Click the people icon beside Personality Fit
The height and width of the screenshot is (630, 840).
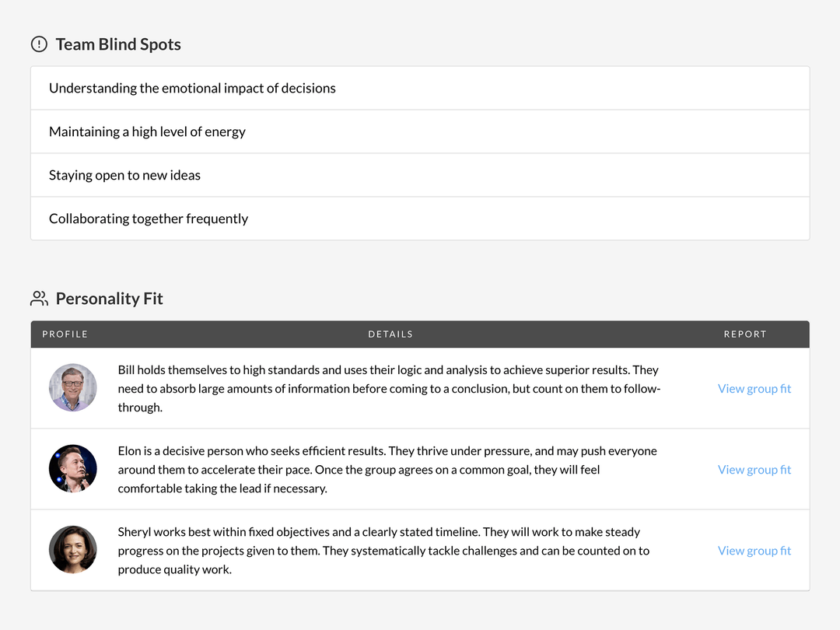click(x=39, y=299)
